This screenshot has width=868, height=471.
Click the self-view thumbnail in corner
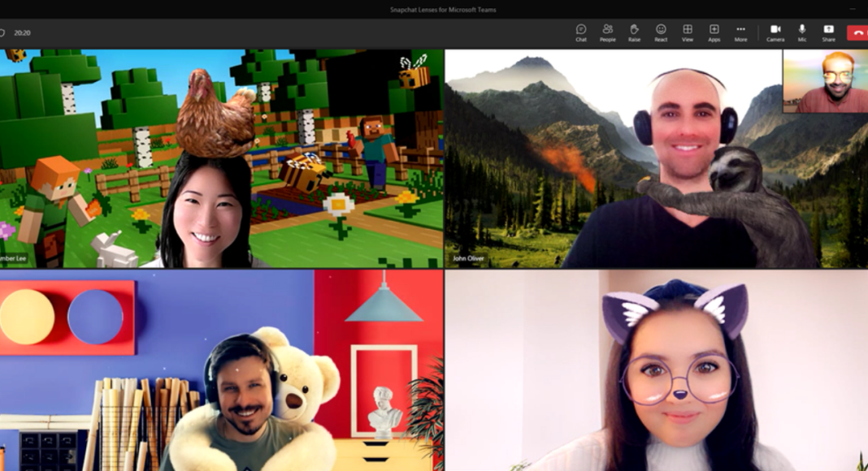(826, 81)
